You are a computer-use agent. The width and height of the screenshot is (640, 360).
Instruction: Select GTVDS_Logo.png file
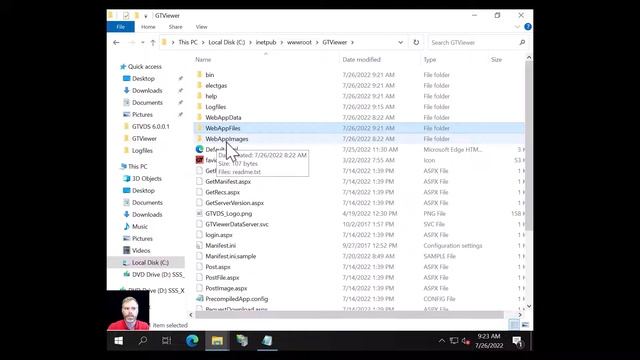coord(229,213)
